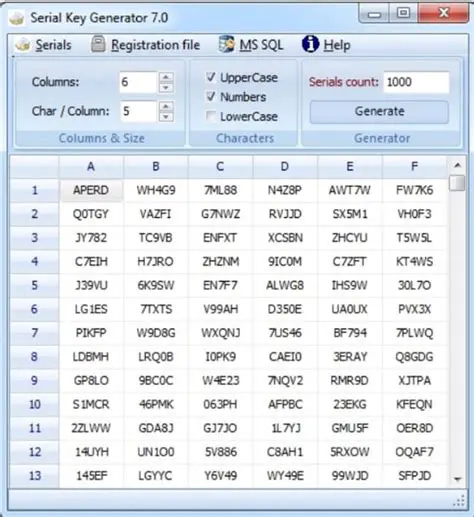Screen dimensions: 474x517
Task: Click cell AFPBC
Action: [x=285, y=404]
